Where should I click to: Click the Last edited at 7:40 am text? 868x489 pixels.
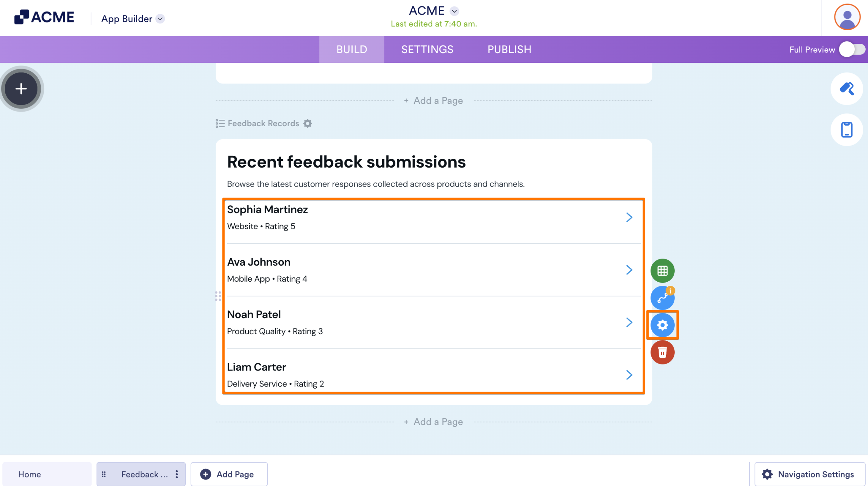point(434,24)
